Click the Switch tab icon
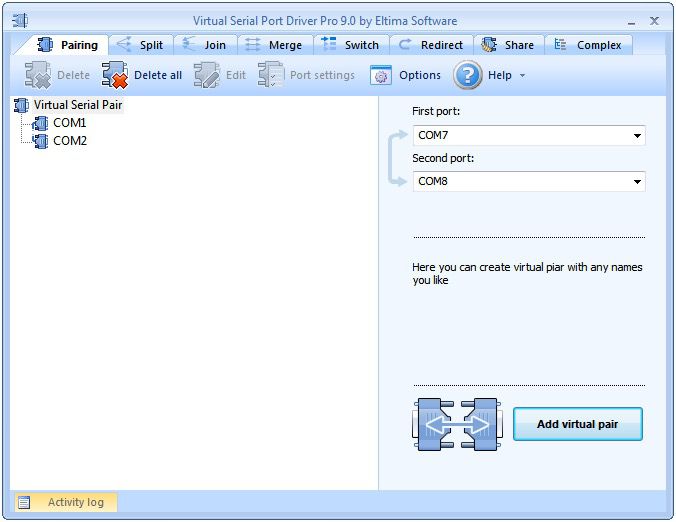Viewport: 676px width, 522px height. [x=329, y=44]
